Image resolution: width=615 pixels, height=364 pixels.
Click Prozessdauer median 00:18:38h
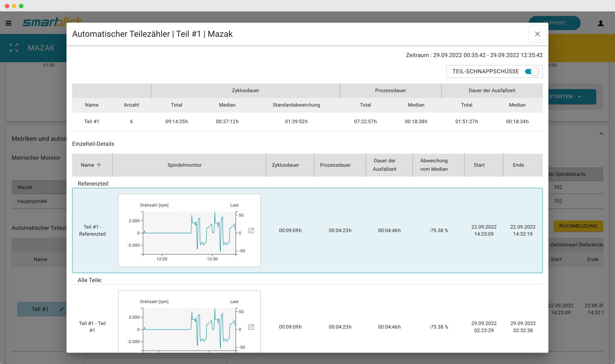(416, 122)
